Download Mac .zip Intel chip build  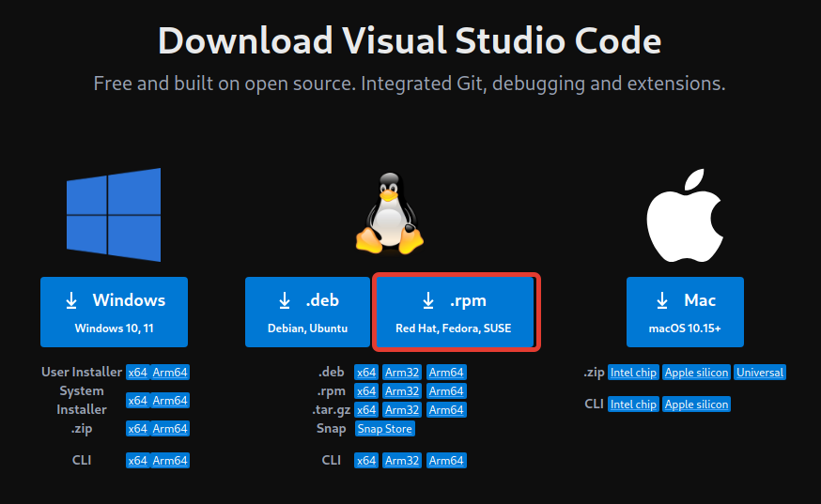(x=633, y=372)
